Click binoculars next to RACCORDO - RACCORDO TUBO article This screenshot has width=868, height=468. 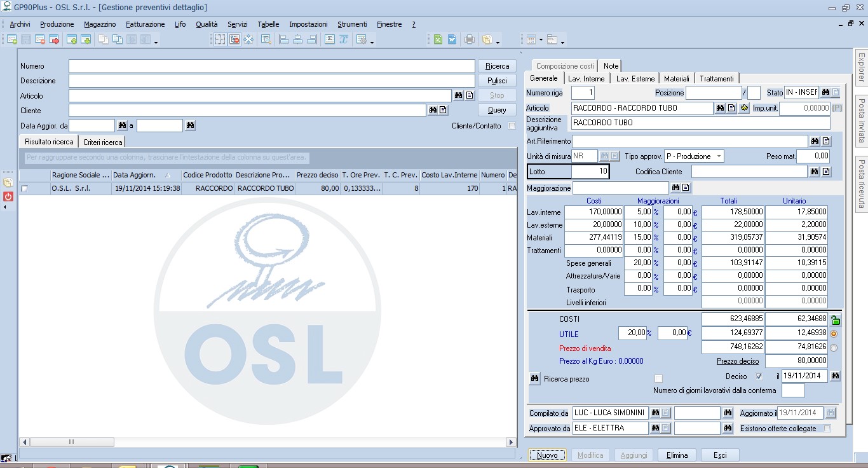pyautogui.click(x=721, y=108)
